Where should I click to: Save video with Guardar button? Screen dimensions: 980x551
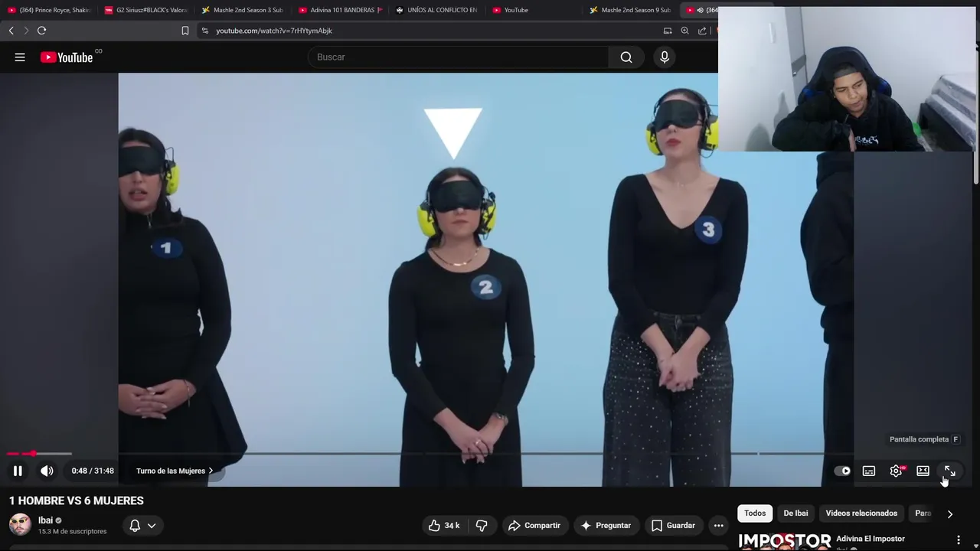coord(673,526)
